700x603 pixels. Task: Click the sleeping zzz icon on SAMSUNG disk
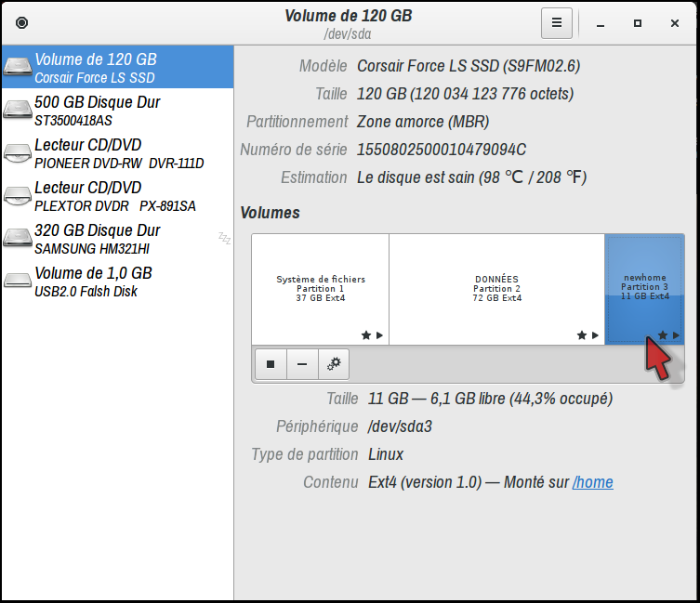pyautogui.click(x=224, y=238)
